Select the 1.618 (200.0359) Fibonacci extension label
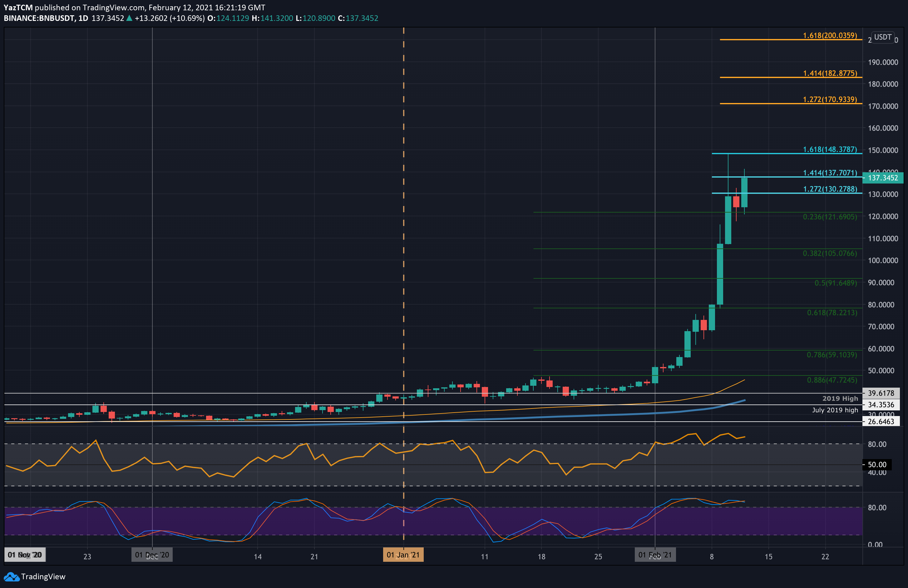Screen dimensions: 908x588 [830, 36]
